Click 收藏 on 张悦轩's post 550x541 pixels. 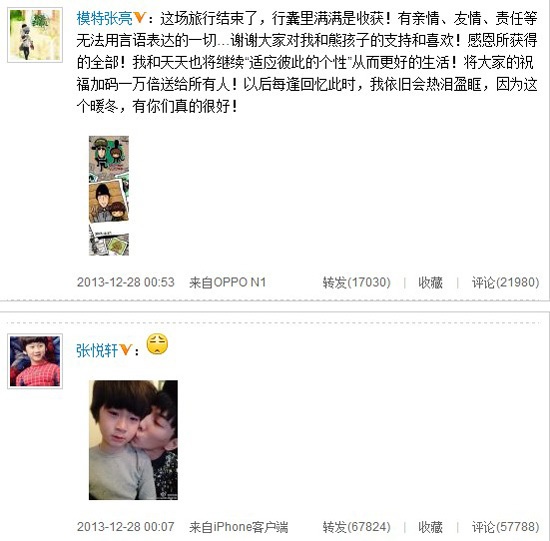pos(430,527)
